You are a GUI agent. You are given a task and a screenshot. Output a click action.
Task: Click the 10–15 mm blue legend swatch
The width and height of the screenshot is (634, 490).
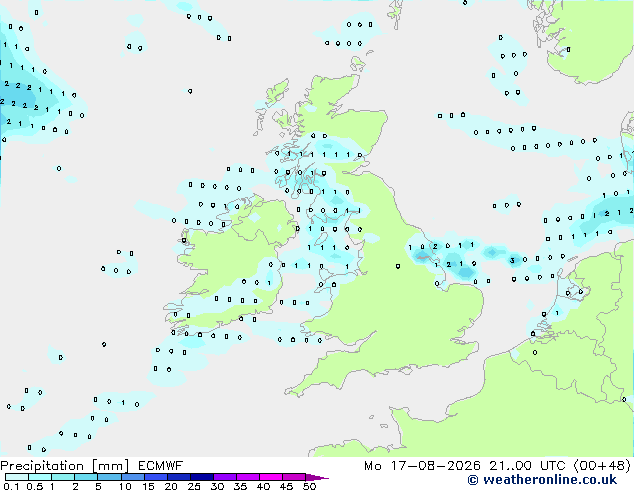click(132, 477)
